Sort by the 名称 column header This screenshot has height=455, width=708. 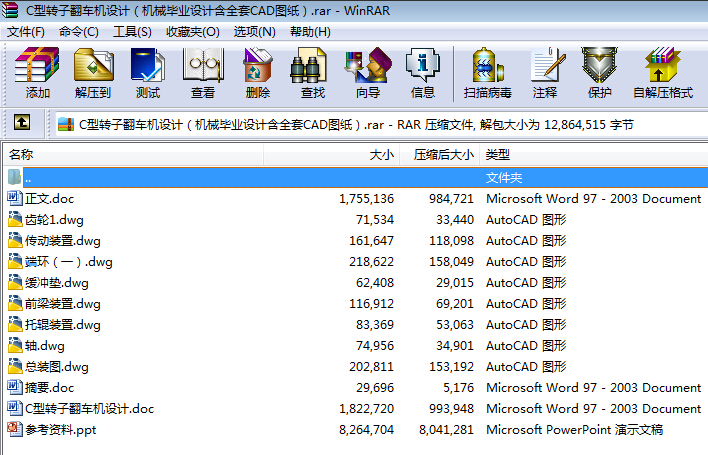[x=134, y=155]
